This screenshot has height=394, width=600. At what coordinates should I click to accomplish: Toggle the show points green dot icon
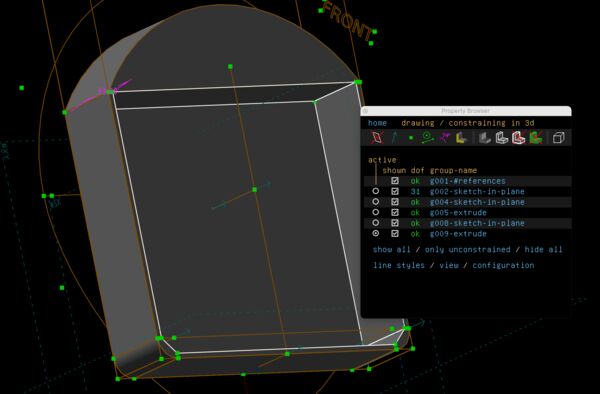pos(411,138)
